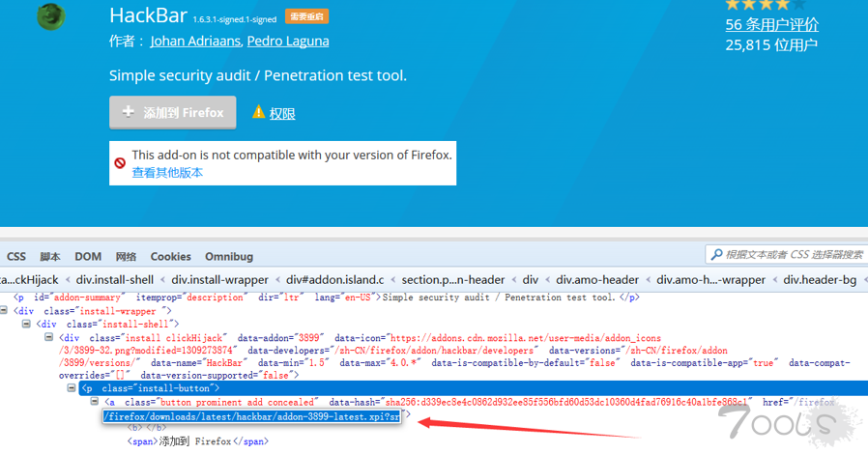Screen dimensions: 868x454
Task: Select div.amo-header breadcrumb
Action: point(597,280)
